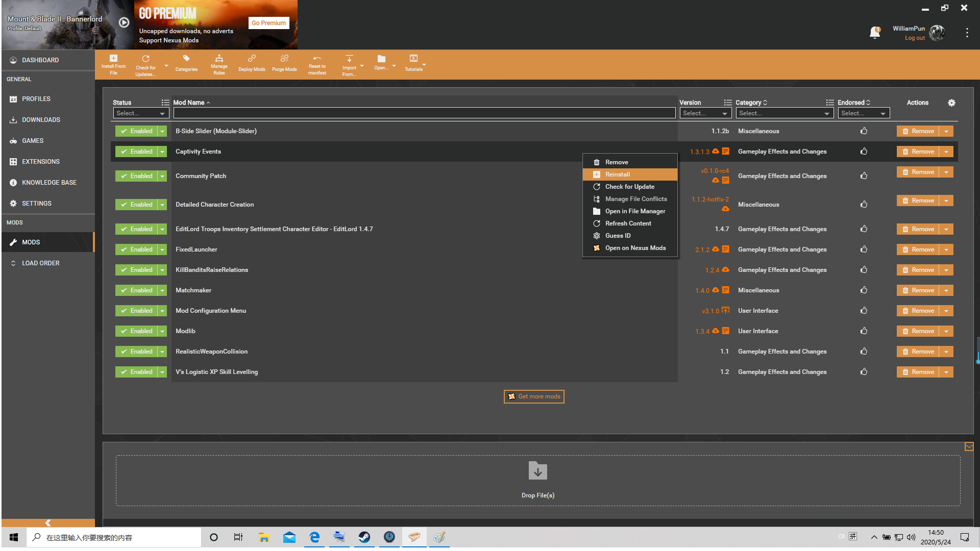Click Windows taskbar search box

click(x=114, y=537)
